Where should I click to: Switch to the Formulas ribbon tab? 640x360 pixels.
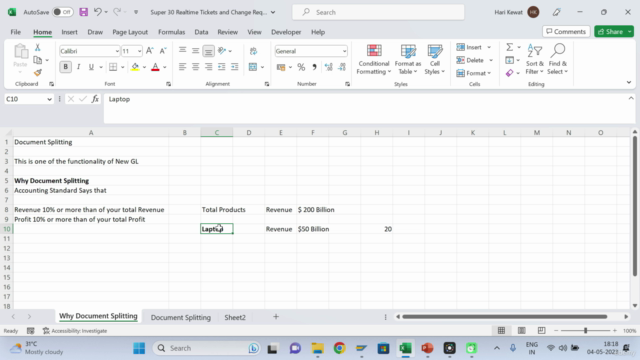[171, 32]
